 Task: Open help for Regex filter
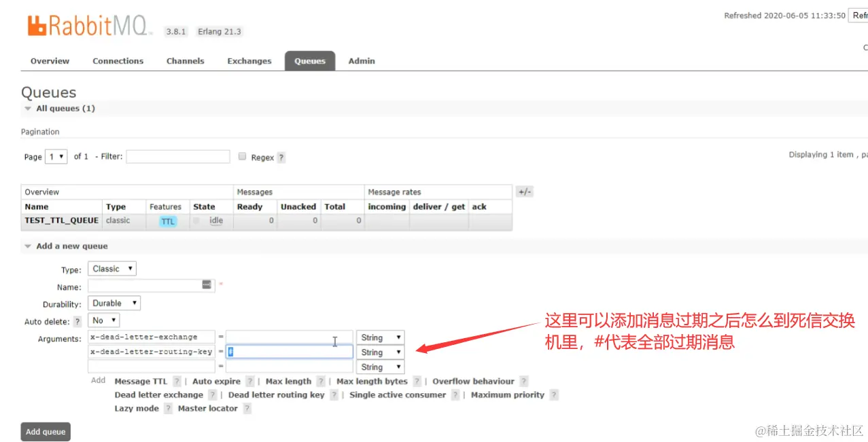[x=281, y=158]
